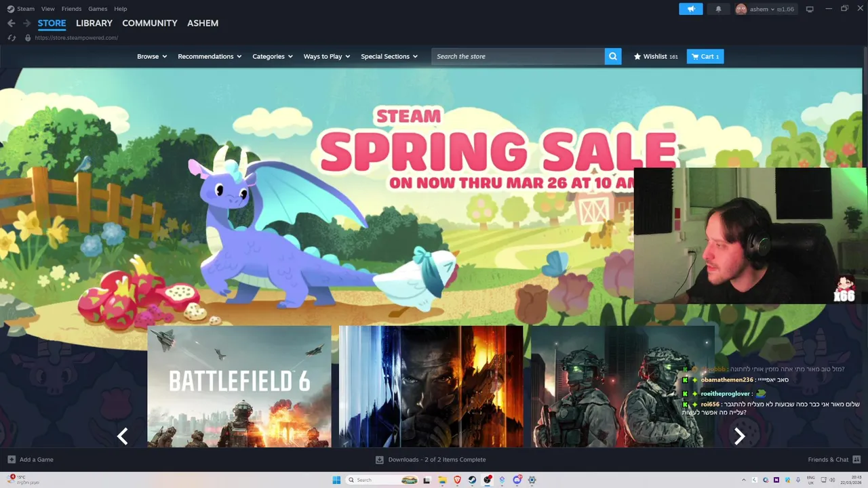Expand the Browse dropdown

pos(152,56)
